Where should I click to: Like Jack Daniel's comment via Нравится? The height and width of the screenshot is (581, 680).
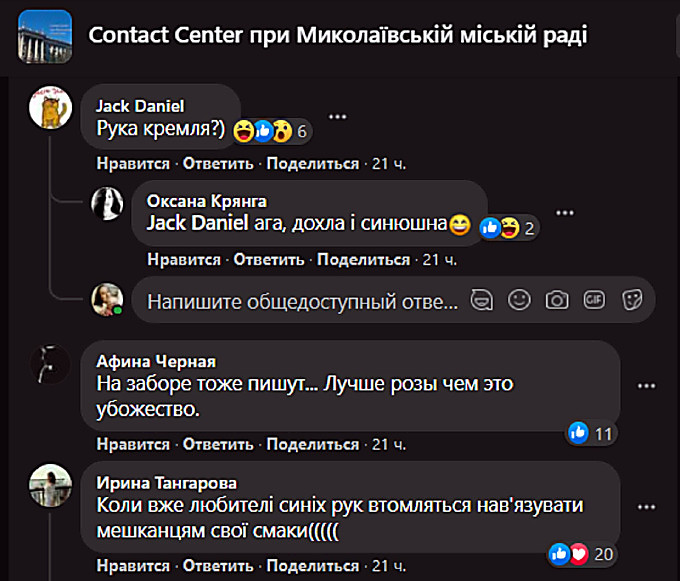(x=133, y=163)
